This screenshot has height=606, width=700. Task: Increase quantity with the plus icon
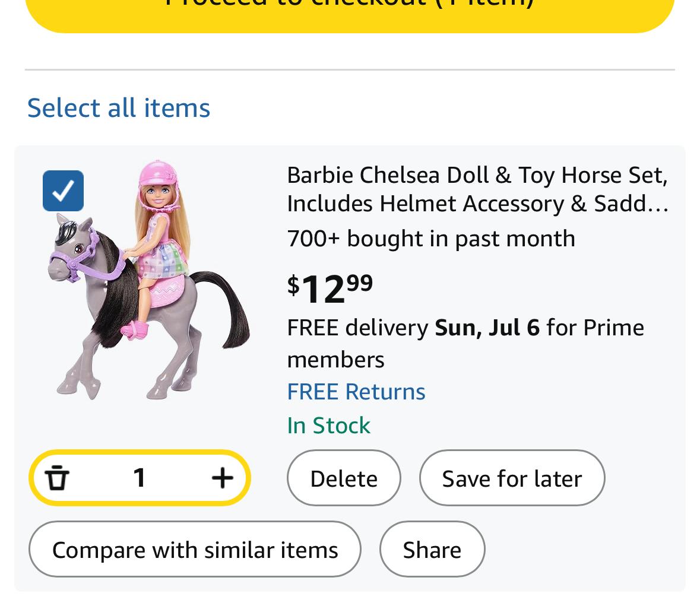pos(222,478)
